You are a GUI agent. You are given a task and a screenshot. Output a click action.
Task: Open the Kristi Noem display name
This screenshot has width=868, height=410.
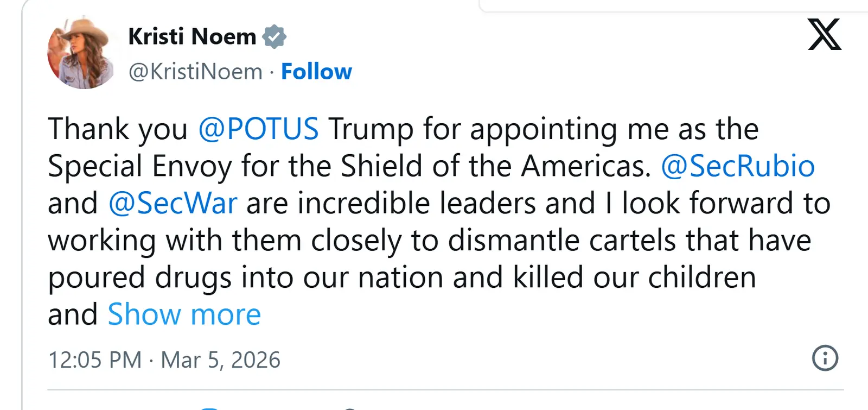(x=192, y=36)
